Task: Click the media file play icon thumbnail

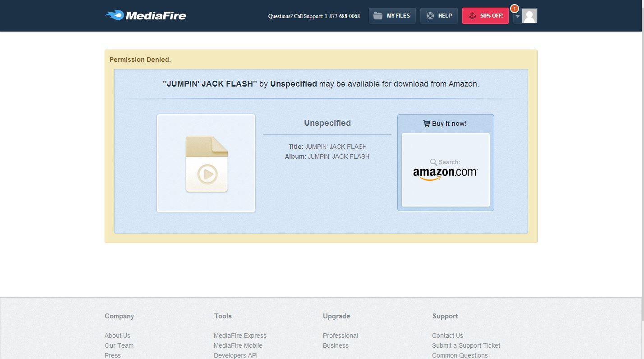Action: pyautogui.click(x=207, y=164)
